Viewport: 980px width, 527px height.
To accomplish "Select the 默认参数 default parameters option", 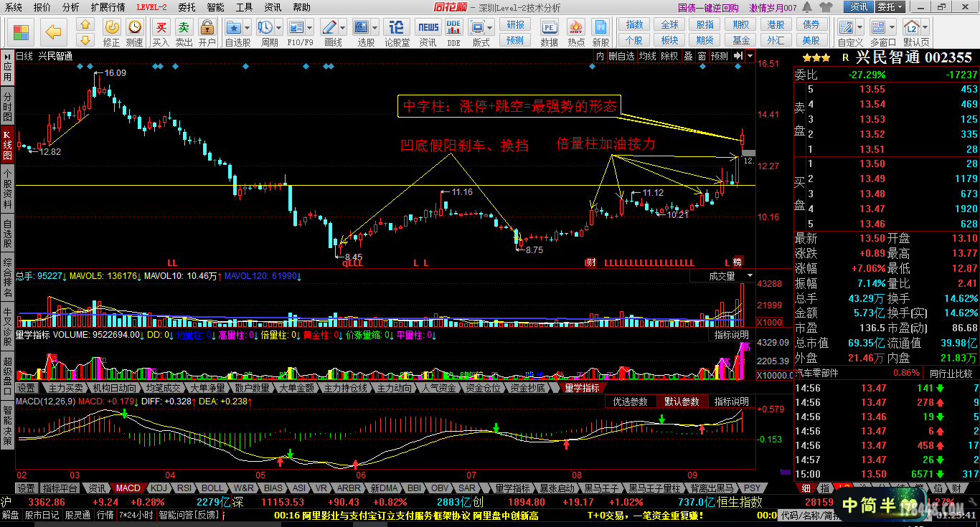I will coord(682,402).
